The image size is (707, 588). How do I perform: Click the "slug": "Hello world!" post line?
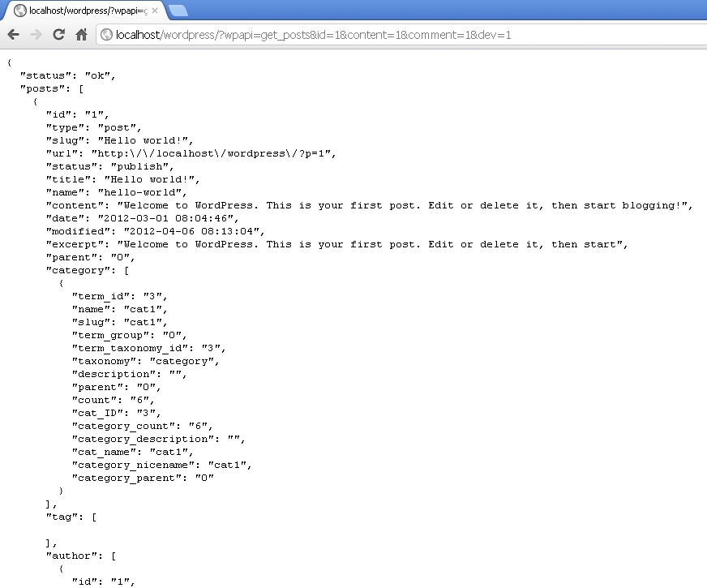[x=120, y=140]
